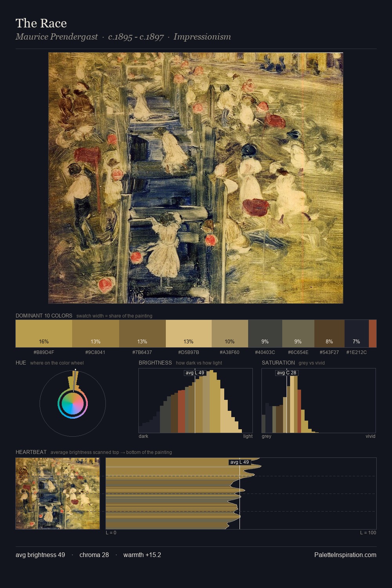This screenshot has width=392, height=588.
Task: Click the heartbeat brightness scan chart
Action: [x=241, y=494]
